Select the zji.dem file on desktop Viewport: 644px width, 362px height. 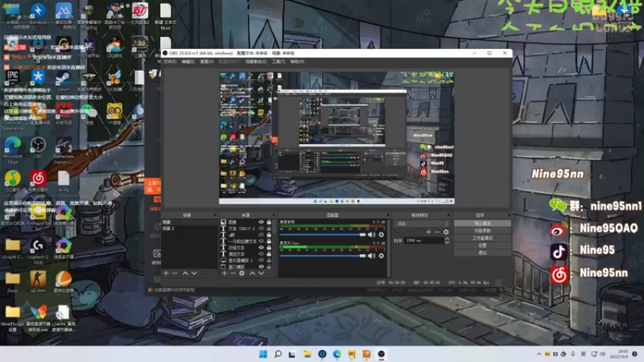click(38, 282)
